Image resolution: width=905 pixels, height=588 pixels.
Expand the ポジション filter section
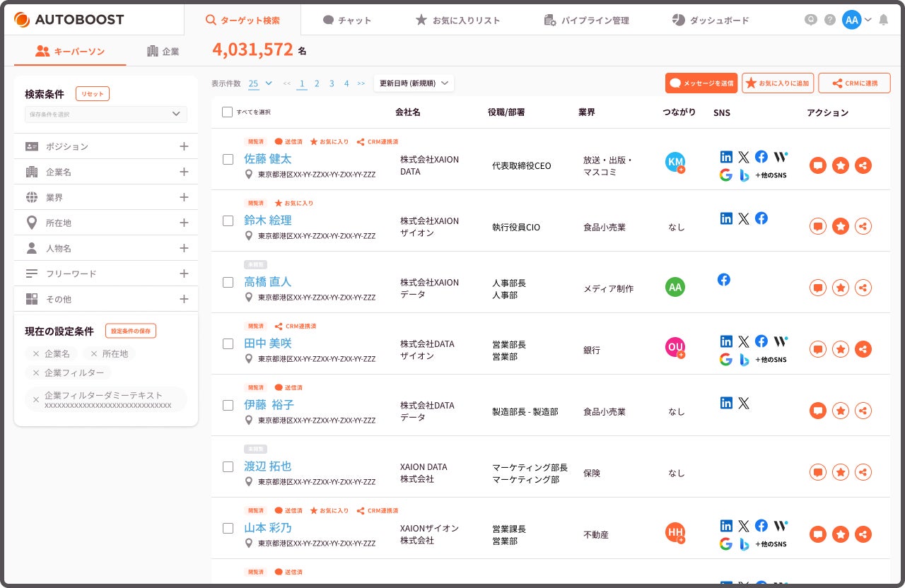point(184,146)
